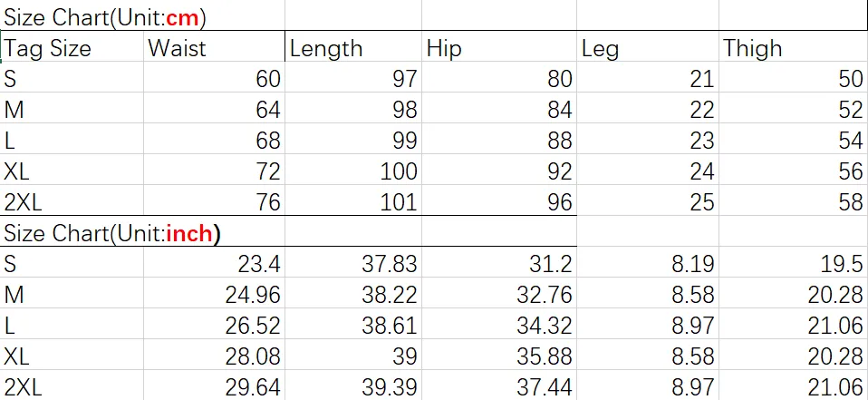Select the Leg header cell

tap(648, 46)
